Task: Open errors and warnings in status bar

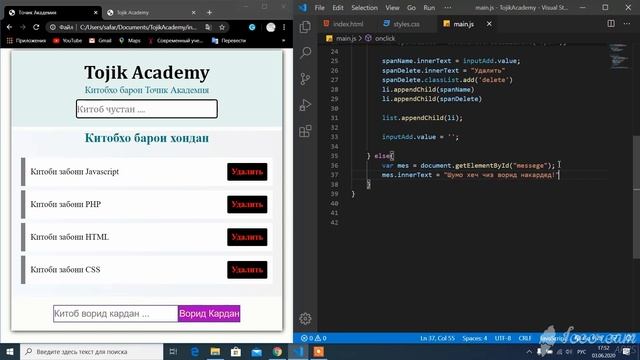Action: (313, 338)
